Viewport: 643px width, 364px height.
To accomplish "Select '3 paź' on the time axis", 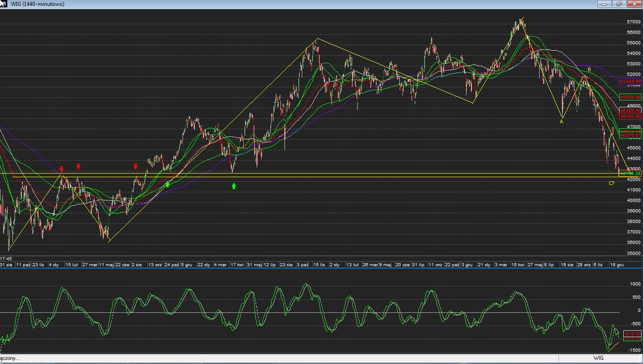I will coord(303,265).
